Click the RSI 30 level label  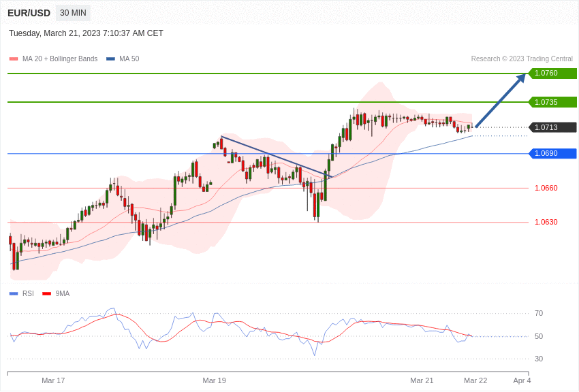pyautogui.click(x=539, y=359)
